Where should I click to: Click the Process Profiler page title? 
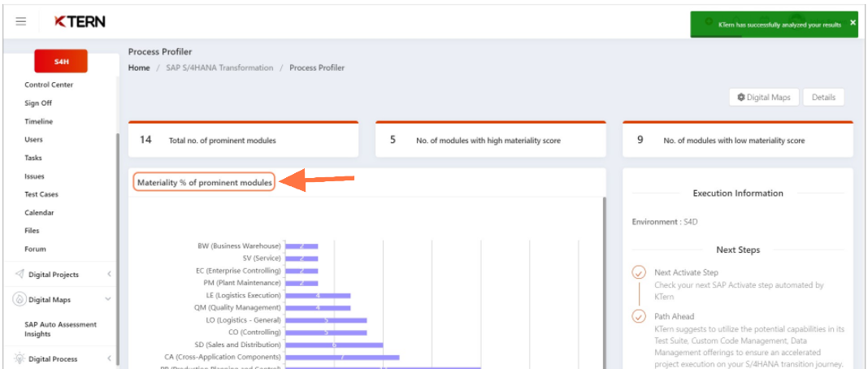pos(160,51)
